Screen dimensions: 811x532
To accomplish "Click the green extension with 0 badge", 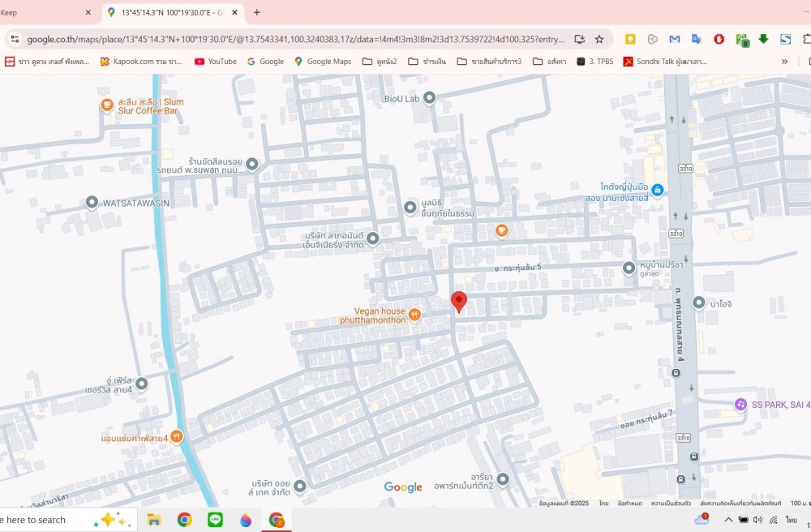I will [x=742, y=40].
